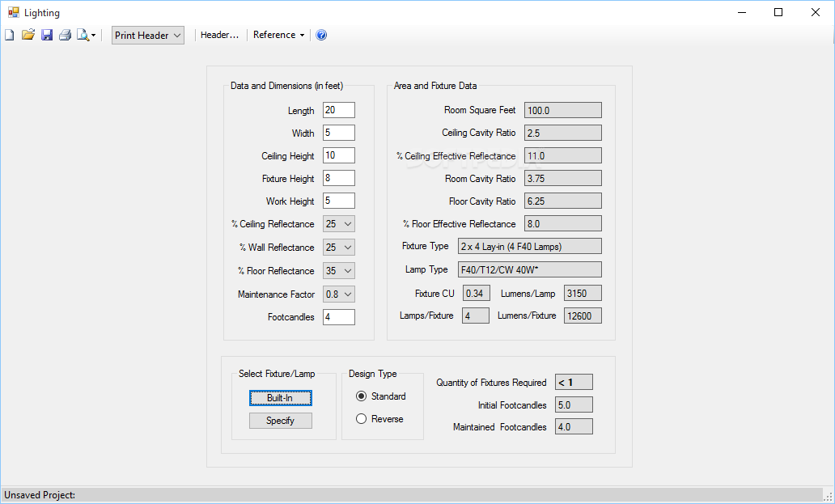Image resolution: width=835 pixels, height=504 pixels.
Task: Click the Width input field
Action: tap(339, 133)
